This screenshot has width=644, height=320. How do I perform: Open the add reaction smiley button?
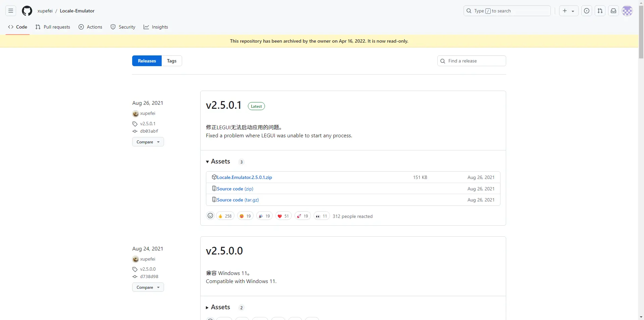click(210, 216)
